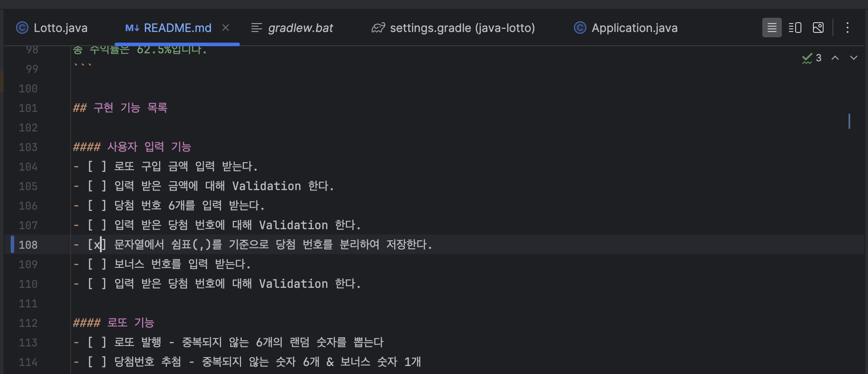Viewport: 868px width, 374px height.
Task: Toggle the checkbox for 당첨 번호 6개를 입력 받는다
Action: (x=97, y=206)
